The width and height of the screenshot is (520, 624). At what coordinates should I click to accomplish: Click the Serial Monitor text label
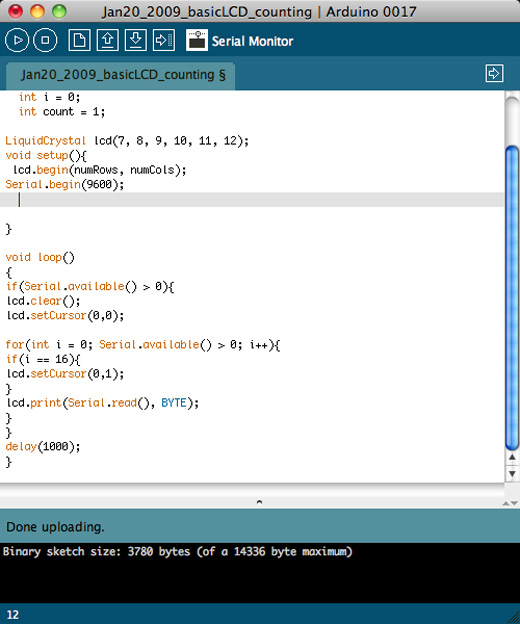[252, 41]
